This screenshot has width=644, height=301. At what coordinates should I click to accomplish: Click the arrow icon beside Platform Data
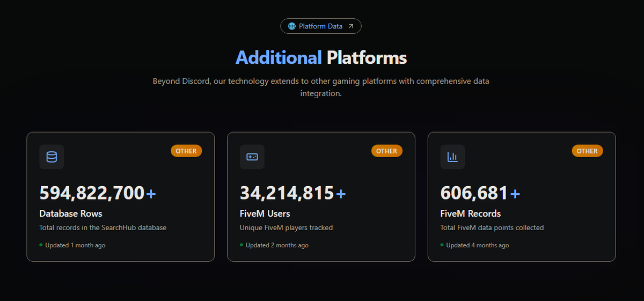pos(350,26)
